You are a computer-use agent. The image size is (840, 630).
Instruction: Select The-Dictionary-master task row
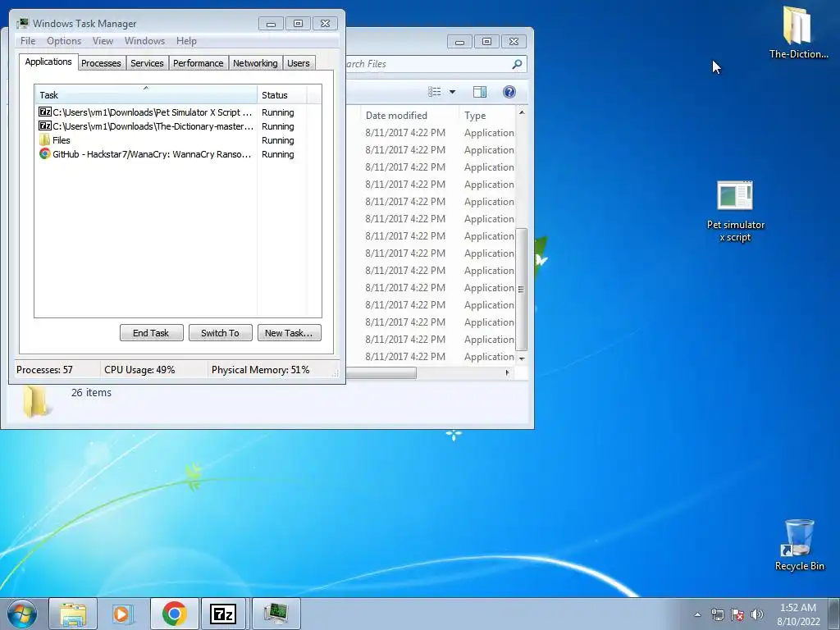(x=178, y=126)
